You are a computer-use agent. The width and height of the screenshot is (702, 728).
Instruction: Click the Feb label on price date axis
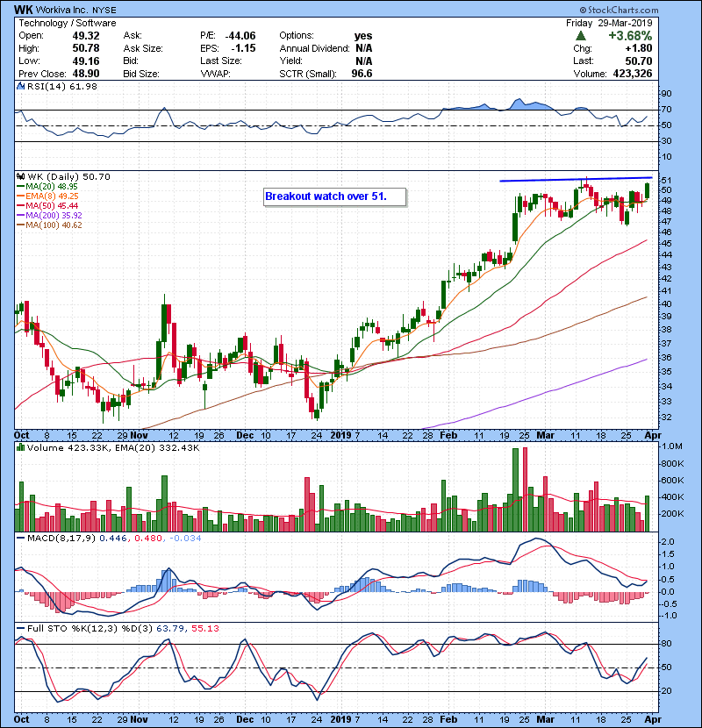(448, 435)
